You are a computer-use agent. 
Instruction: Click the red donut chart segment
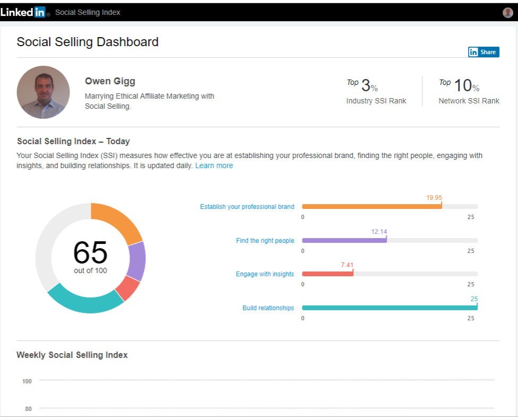point(128,287)
